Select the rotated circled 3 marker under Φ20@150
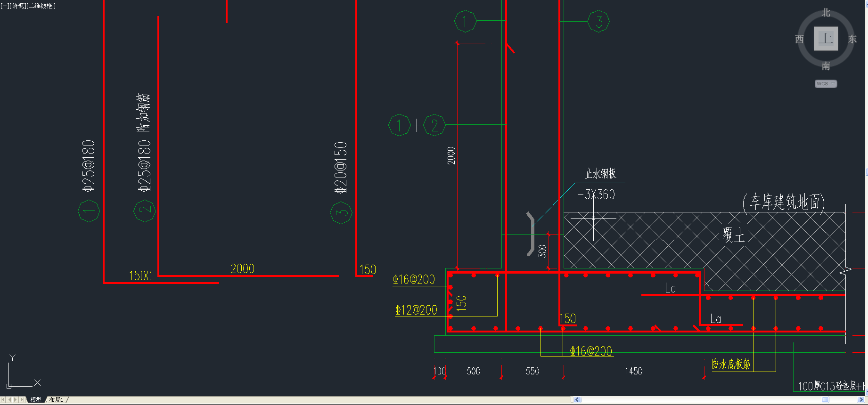868x405 pixels. [341, 213]
